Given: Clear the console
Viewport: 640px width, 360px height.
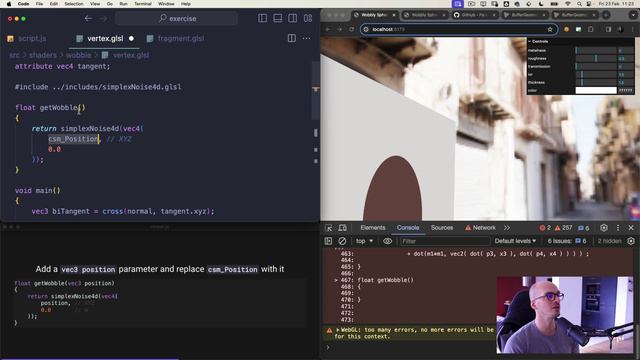Looking at the screenshot, I should pos(342,241).
